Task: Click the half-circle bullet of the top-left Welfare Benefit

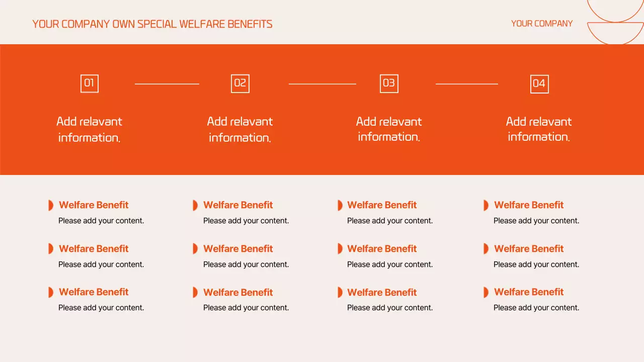Action: pos(51,205)
